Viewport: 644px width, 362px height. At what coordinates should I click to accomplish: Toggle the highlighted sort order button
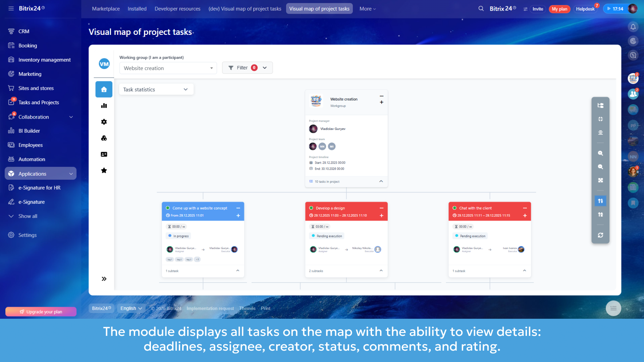point(600,201)
